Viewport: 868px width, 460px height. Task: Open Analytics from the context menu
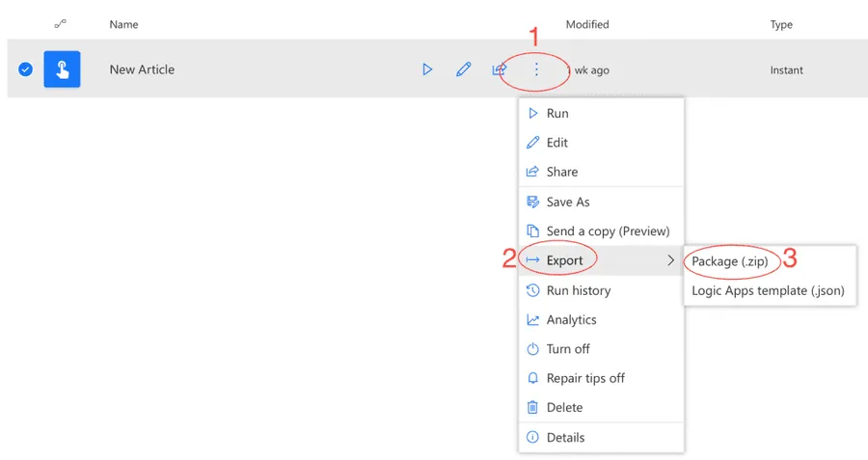(571, 319)
